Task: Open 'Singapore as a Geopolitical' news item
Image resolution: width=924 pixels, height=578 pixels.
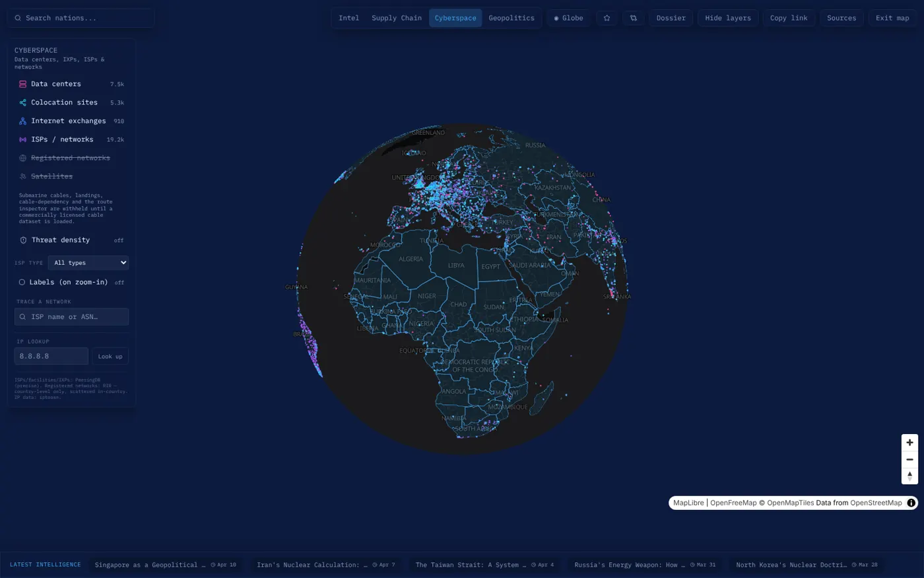Action: (165, 565)
